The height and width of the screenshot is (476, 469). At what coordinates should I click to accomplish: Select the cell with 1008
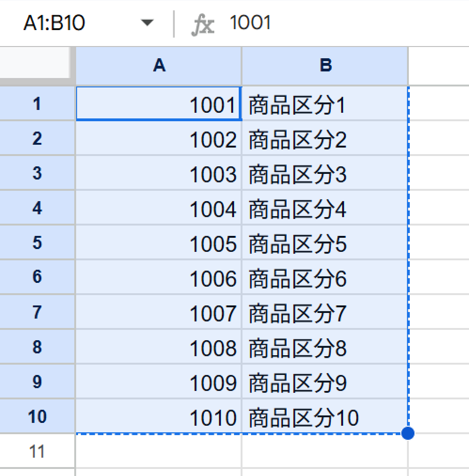point(159,348)
